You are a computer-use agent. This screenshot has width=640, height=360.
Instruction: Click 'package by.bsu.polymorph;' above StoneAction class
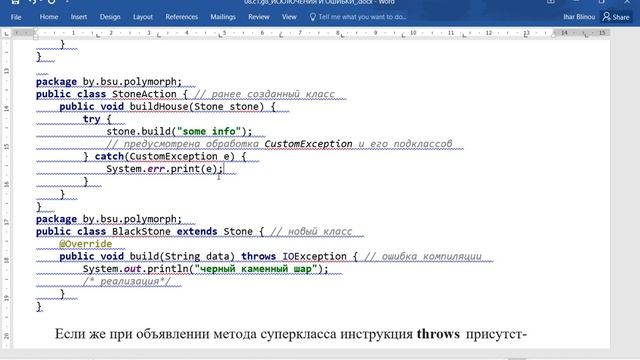pos(109,82)
